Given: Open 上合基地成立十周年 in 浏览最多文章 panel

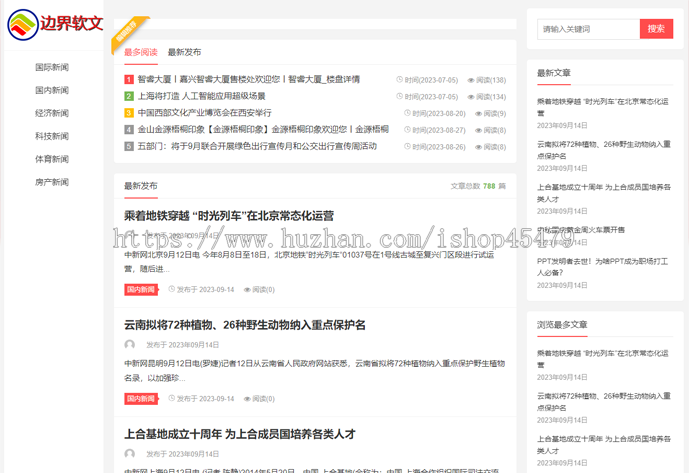Looking at the screenshot, I should coord(604,445).
